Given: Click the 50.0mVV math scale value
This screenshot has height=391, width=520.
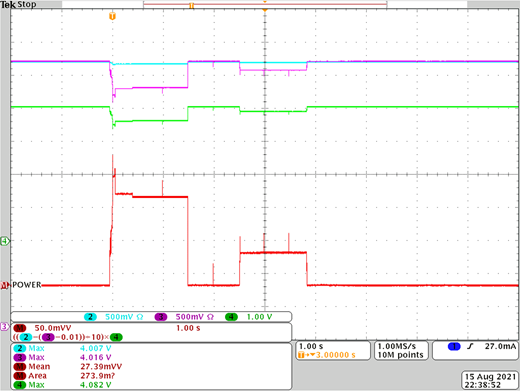Looking at the screenshot, I should pos(53,328).
